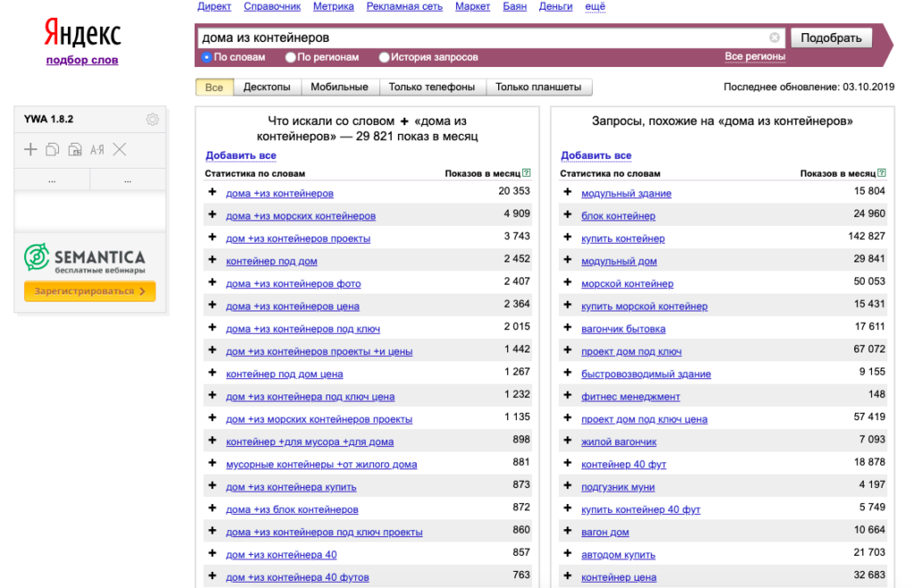Add 'морской контейнер' with its plus
This screenshot has width=914, height=588.
pyautogui.click(x=567, y=283)
